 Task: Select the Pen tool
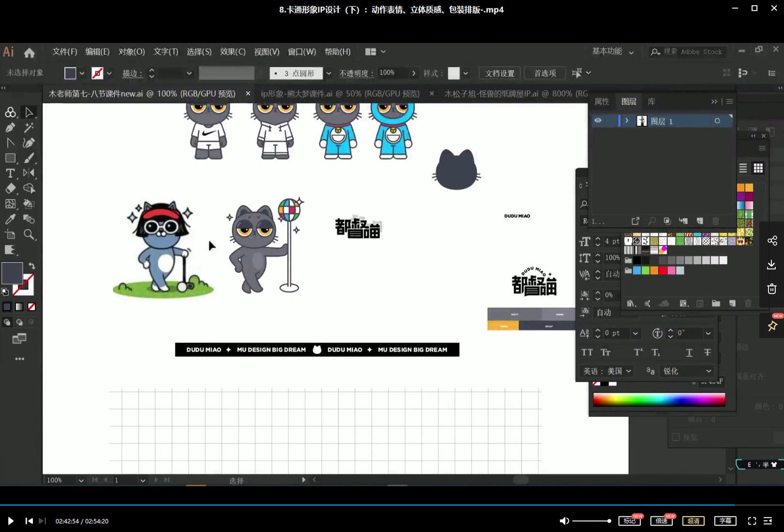[x=10, y=128]
